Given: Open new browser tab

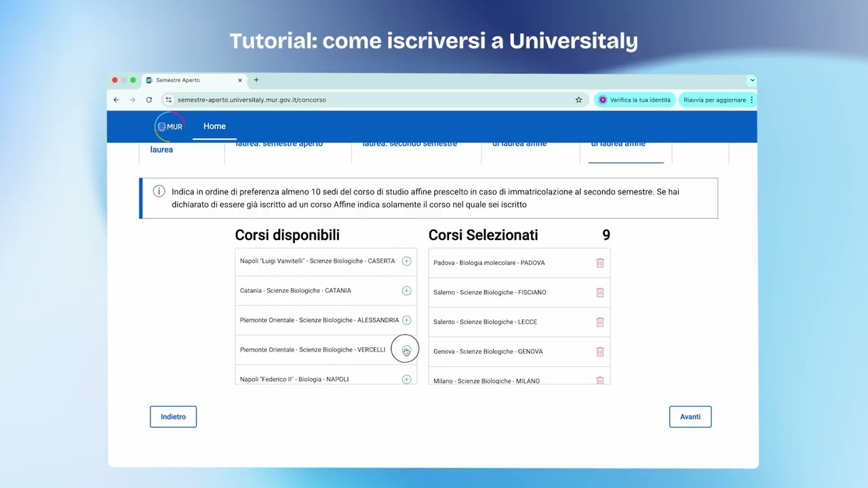Looking at the screenshot, I should tap(256, 80).
